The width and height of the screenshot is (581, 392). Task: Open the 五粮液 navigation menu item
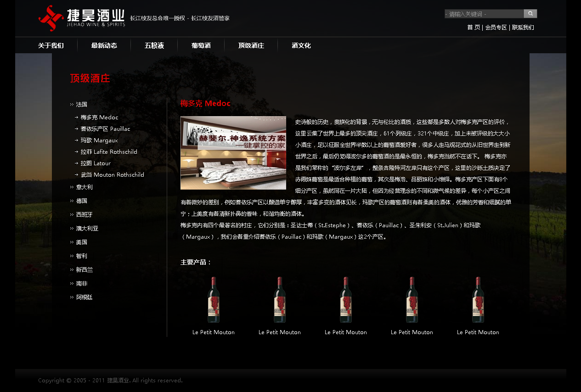point(154,45)
